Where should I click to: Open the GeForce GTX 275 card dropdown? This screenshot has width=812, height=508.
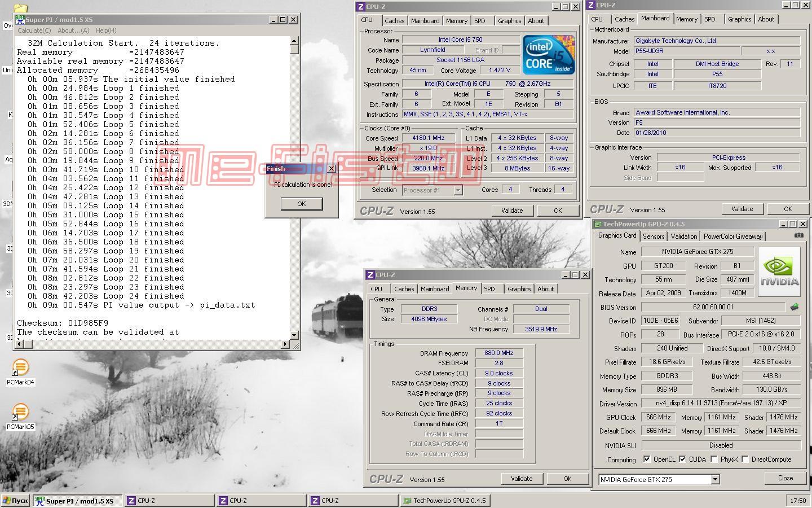point(715,479)
